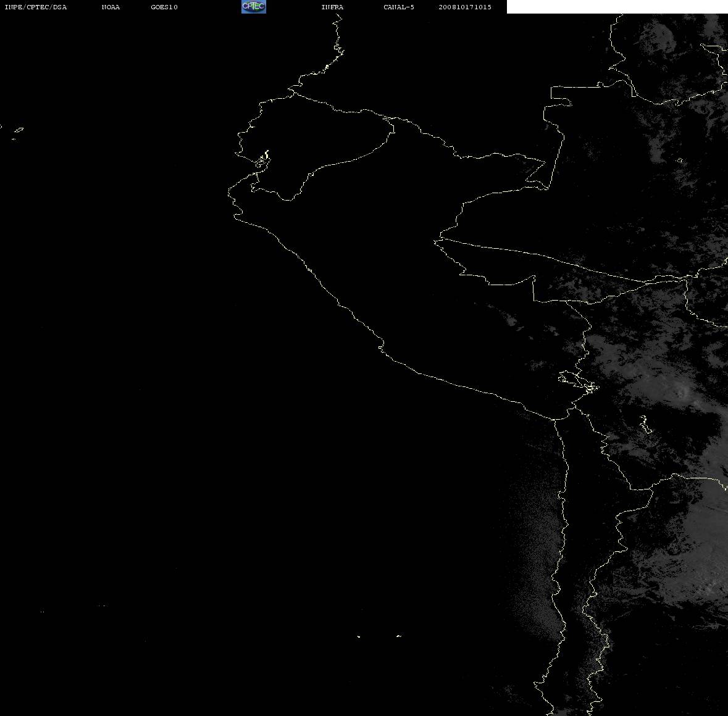Viewport: 728px width, 716px height.
Task: Click the GOES10 satellite label
Action: 164,7
